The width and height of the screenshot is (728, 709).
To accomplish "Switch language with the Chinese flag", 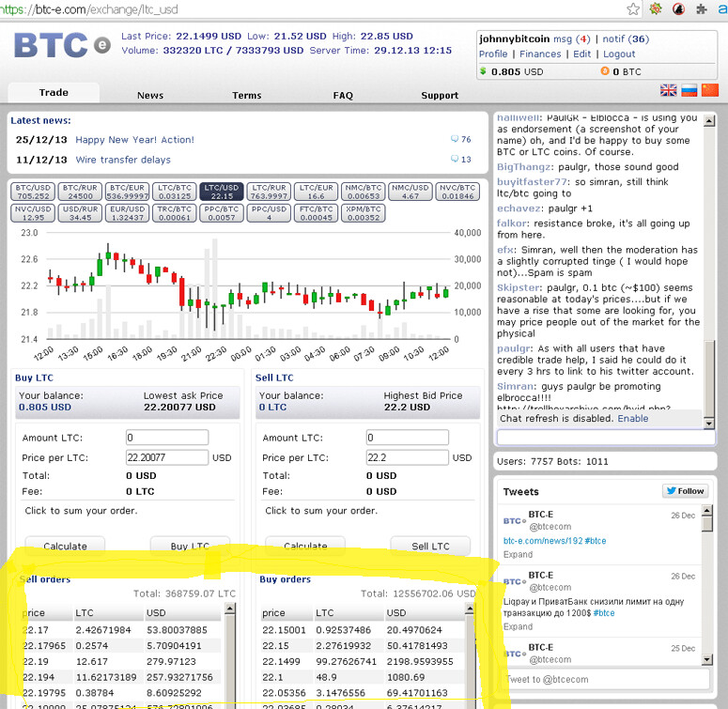I will tap(710, 90).
